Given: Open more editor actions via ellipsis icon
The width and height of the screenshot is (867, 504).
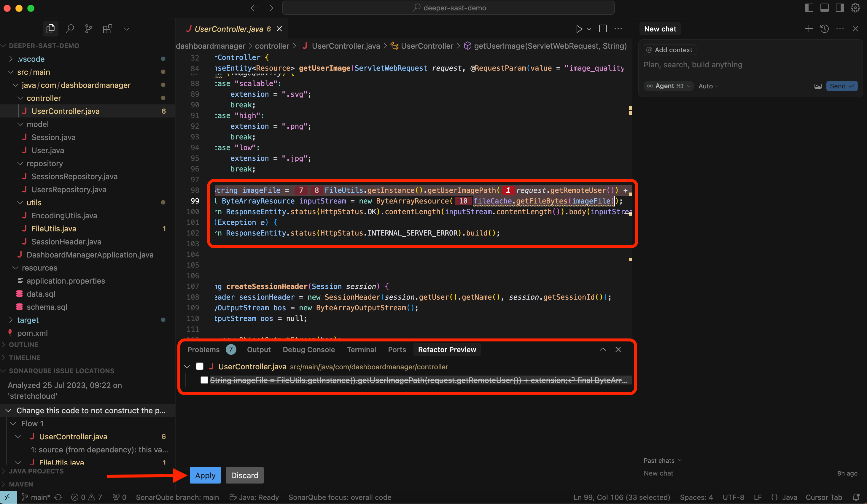Looking at the screenshot, I should coord(618,29).
